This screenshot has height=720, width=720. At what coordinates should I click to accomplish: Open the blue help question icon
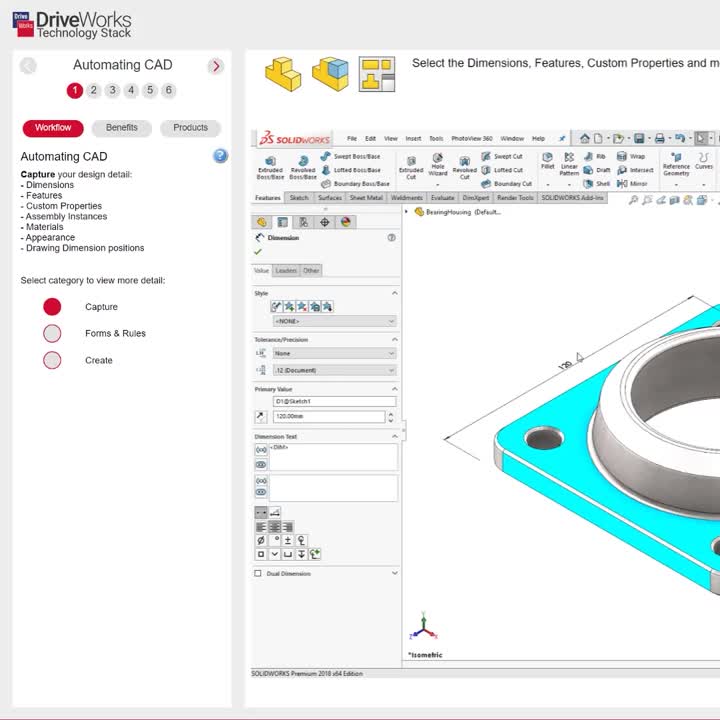tap(220, 156)
